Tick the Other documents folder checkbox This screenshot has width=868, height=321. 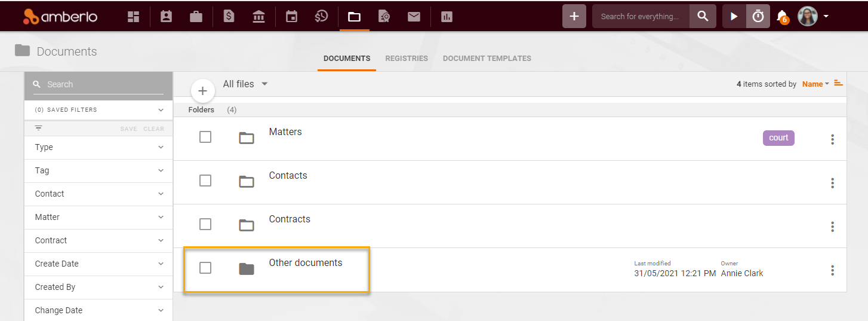coord(205,268)
